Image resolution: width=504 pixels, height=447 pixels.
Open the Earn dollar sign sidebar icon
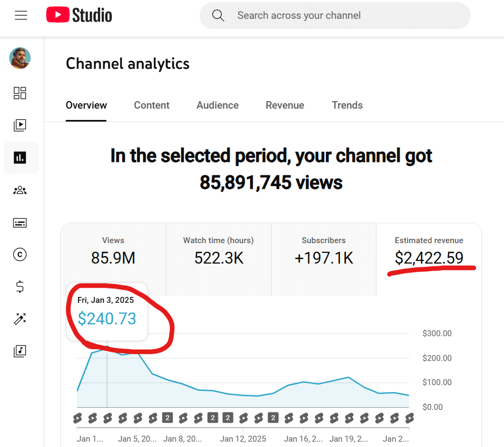pyautogui.click(x=20, y=287)
